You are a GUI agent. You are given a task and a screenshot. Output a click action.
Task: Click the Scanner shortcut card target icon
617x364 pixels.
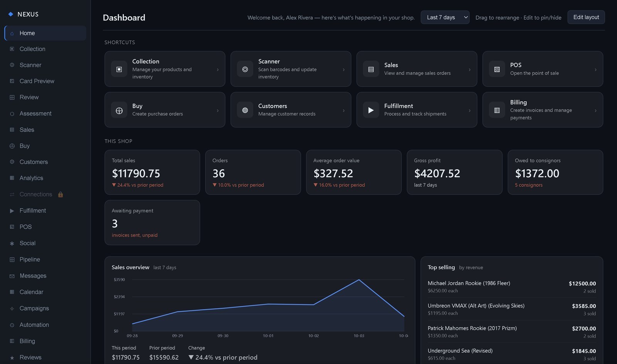point(245,69)
